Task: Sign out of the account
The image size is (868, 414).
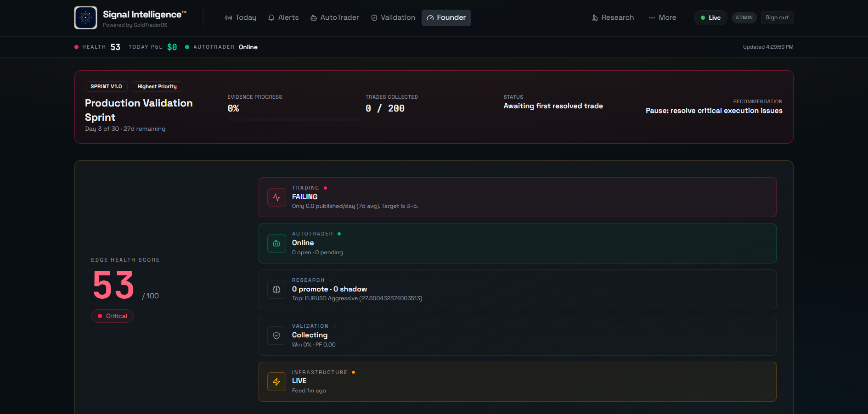Action: (777, 17)
